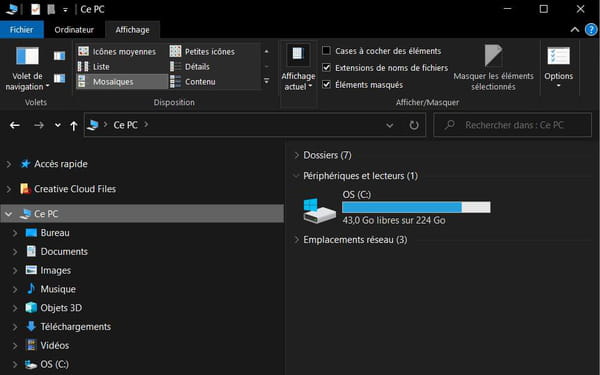Disable Extensions de noms de fichiers

coord(326,67)
